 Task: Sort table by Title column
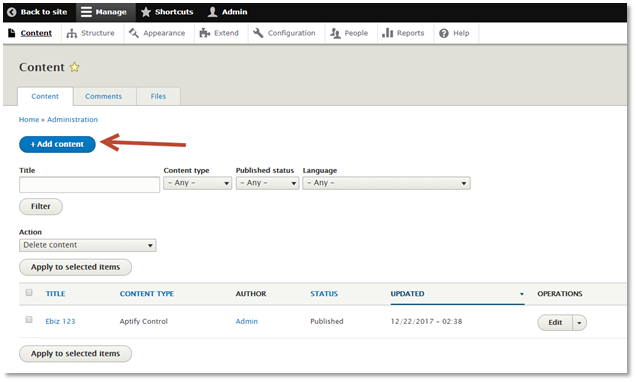point(55,294)
